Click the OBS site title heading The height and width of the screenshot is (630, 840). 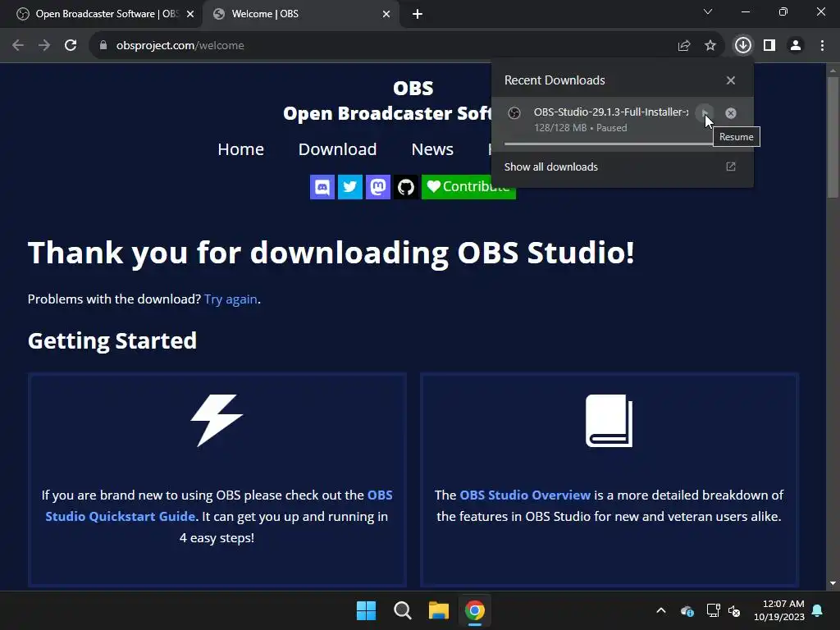click(413, 88)
